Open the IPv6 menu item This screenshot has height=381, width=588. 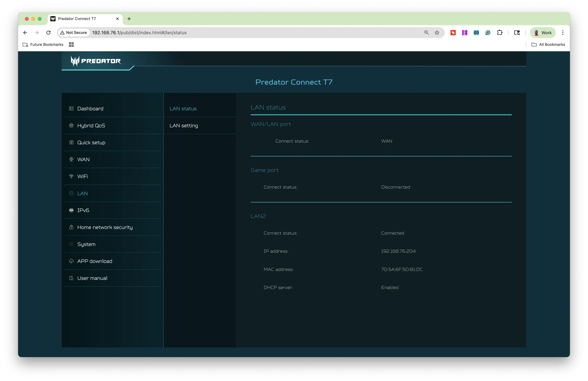tap(112, 210)
